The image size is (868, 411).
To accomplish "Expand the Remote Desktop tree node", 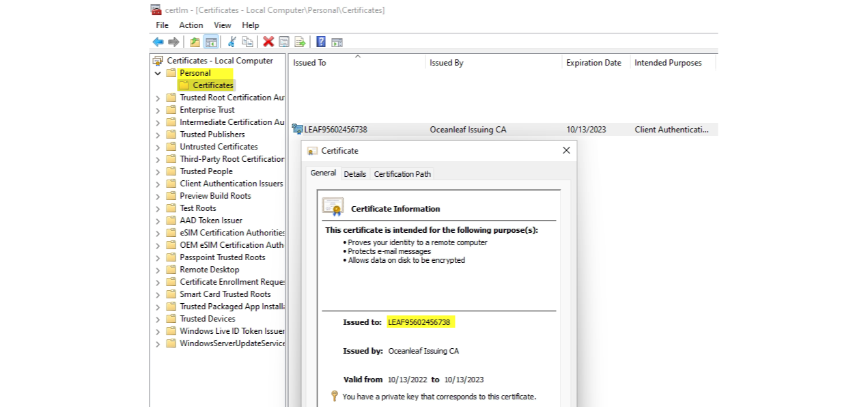I will tap(158, 269).
